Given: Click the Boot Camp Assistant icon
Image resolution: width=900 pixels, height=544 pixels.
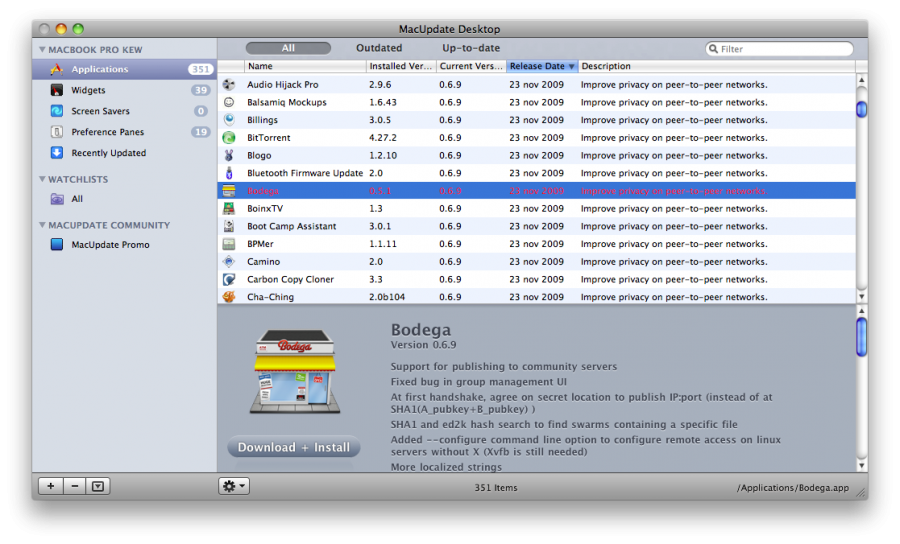Looking at the screenshot, I should (x=229, y=226).
